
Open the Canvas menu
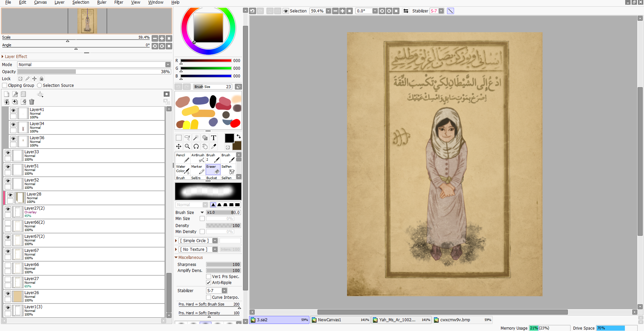pyautogui.click(x=40, y=2)
